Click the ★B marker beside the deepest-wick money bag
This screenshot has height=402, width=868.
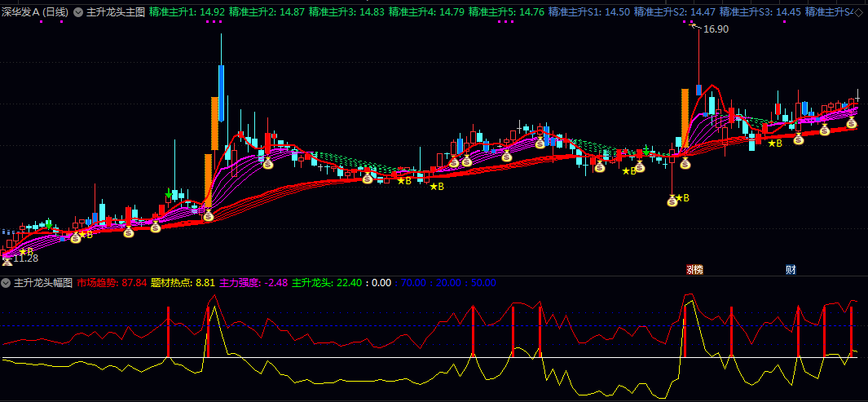pyautogui.click(x=682, y=197)
